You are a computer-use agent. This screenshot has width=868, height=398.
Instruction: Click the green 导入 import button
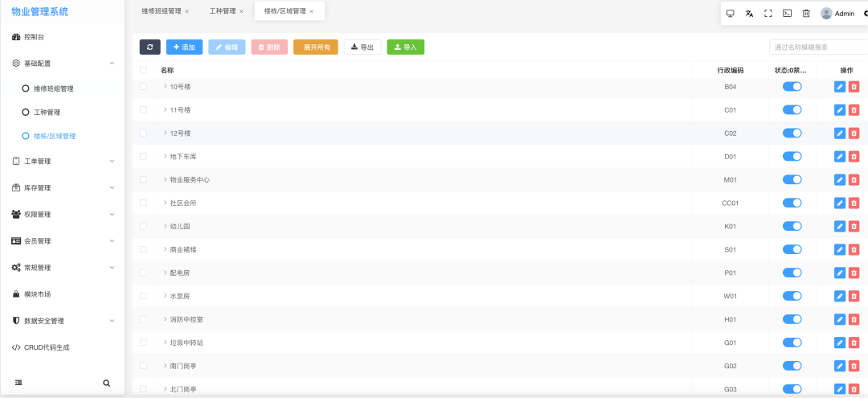(x=406, y=47)
